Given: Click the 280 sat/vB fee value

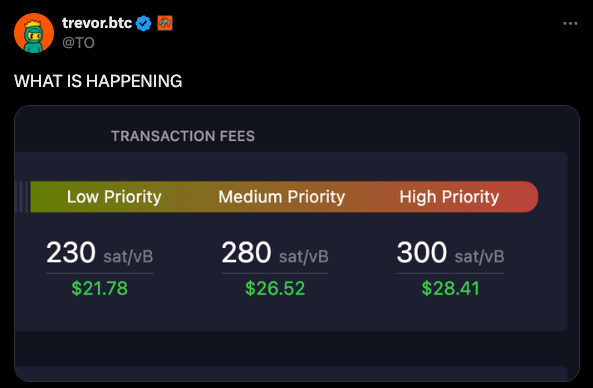Looking at the screenshot, I should point(275,253).
